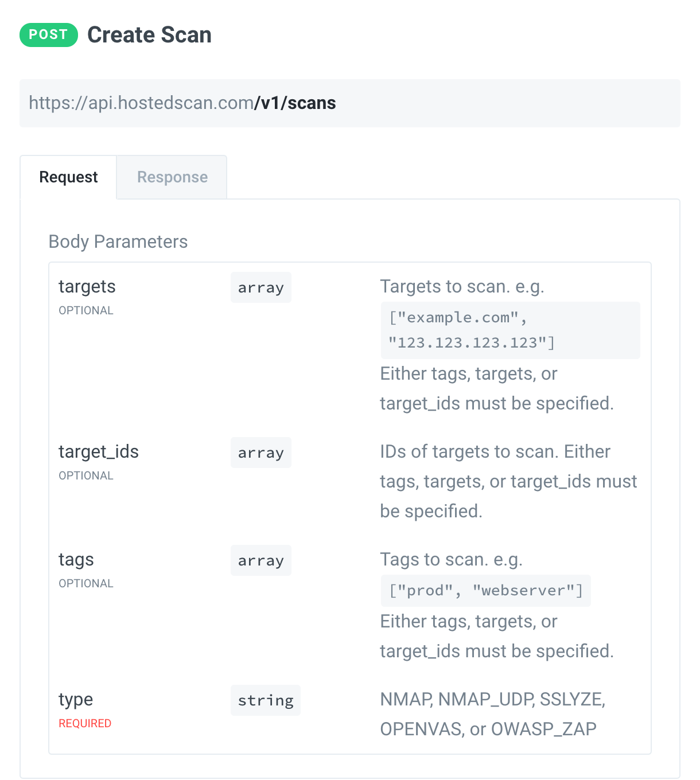This screenshot has width=700, height=780.
Task: Click the array type badge next to targets
Action: 260,287
